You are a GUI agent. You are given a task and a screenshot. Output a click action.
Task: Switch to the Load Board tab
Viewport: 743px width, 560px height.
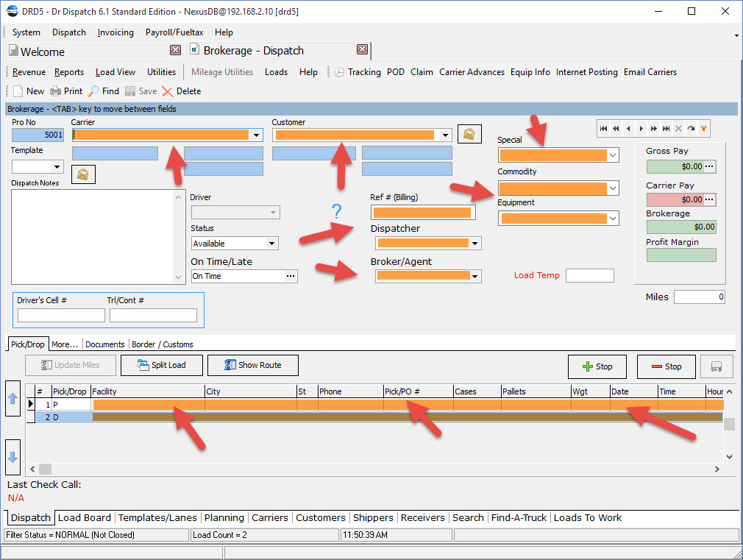(85, 518)
